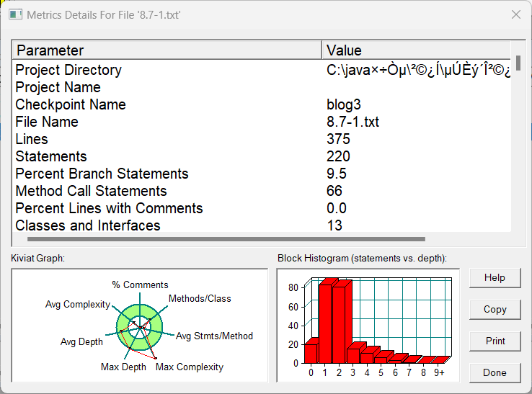Click the horizontal scrollbar of the table
Viewport: 532px width, 394px height.
point(226,239)
